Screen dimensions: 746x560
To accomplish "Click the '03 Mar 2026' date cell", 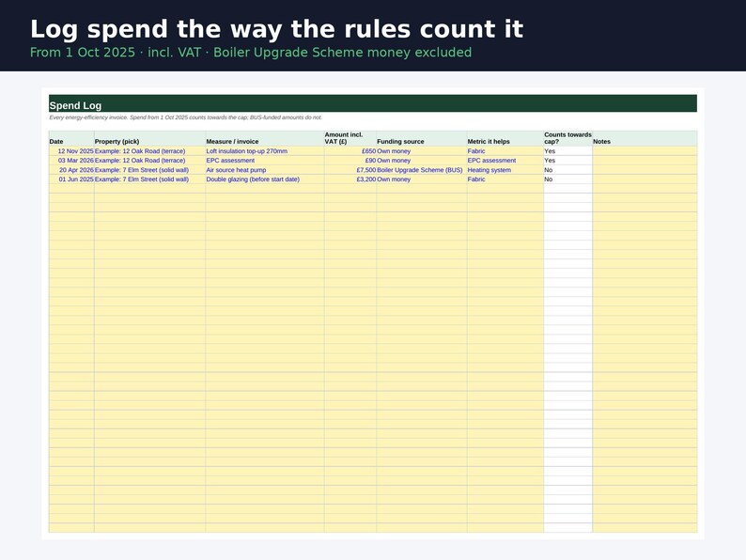I will 71,161.
